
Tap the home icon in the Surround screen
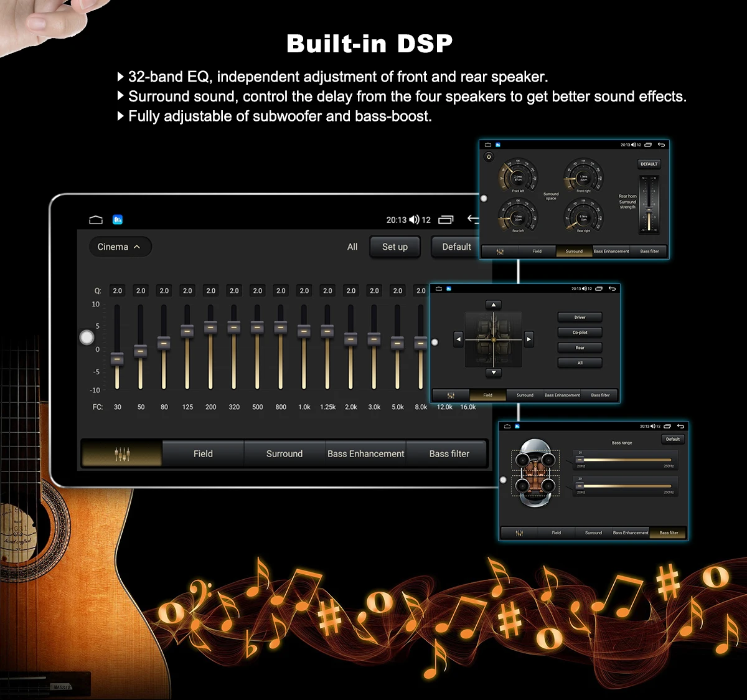click(x=488, y=144)
